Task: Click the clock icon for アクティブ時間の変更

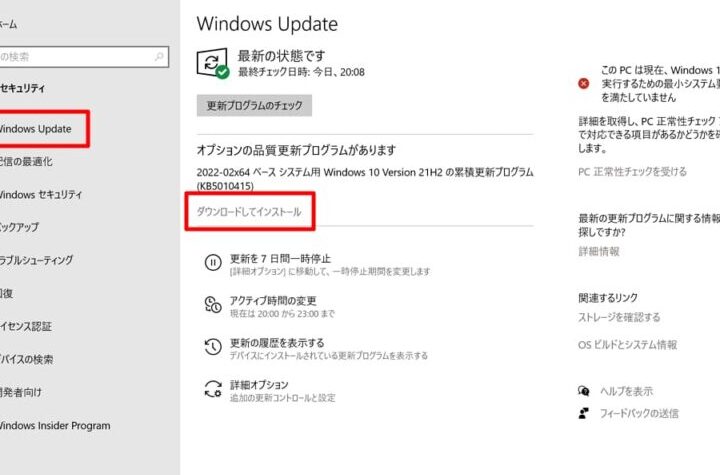Action: (x=212, y=305)
